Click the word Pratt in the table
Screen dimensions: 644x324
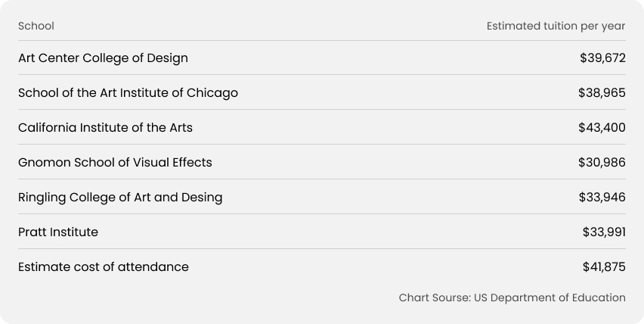[31, 232]
